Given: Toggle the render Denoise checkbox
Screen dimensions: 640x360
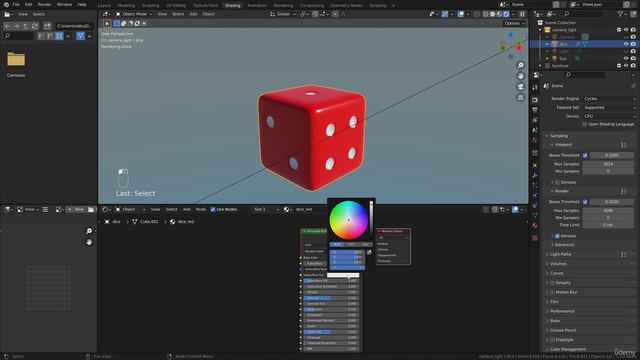Looking at the screenshot, I should coord(557,236).
